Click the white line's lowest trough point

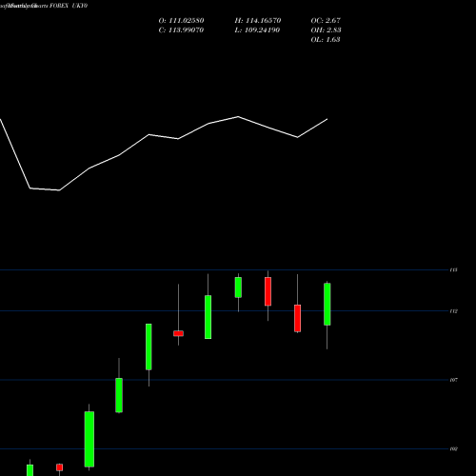coord(59,190)
